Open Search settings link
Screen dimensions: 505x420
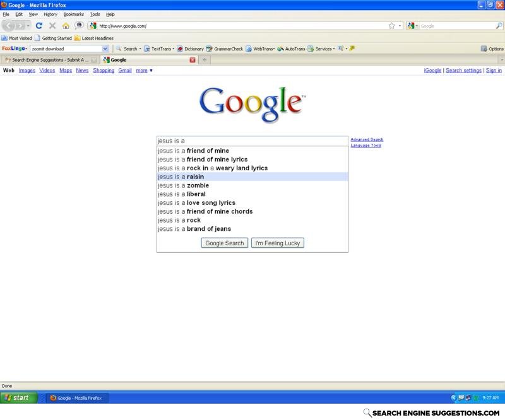pos(463,71)
